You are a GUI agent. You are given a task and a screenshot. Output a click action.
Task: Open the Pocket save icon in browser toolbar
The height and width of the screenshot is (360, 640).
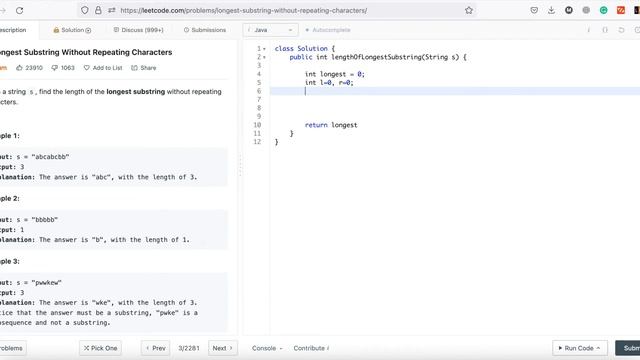(534, 11)
